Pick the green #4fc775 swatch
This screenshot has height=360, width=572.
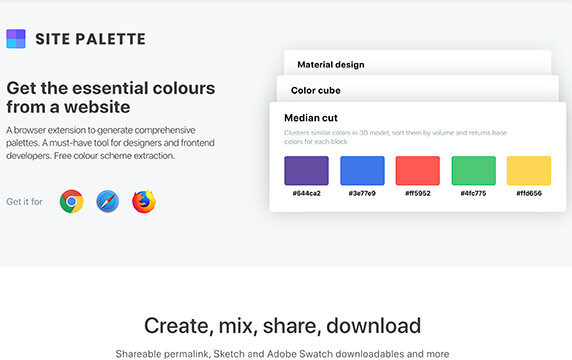click(474, 171)
